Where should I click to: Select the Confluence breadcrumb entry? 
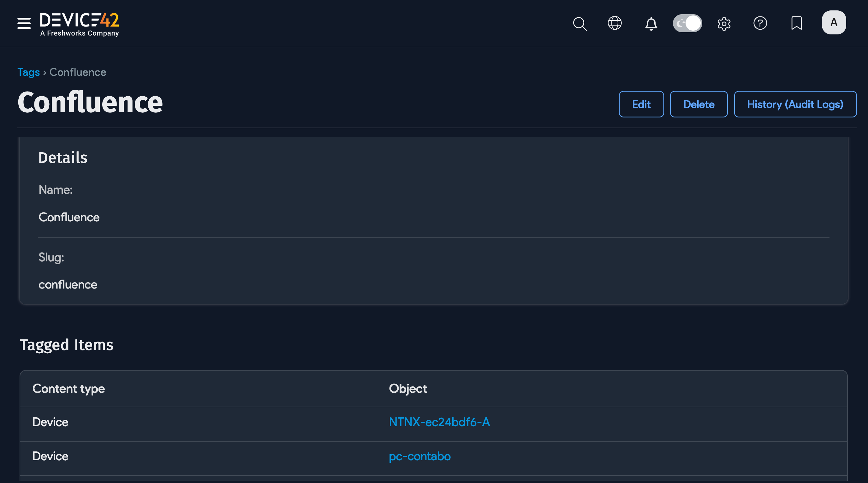coord(78,72)
